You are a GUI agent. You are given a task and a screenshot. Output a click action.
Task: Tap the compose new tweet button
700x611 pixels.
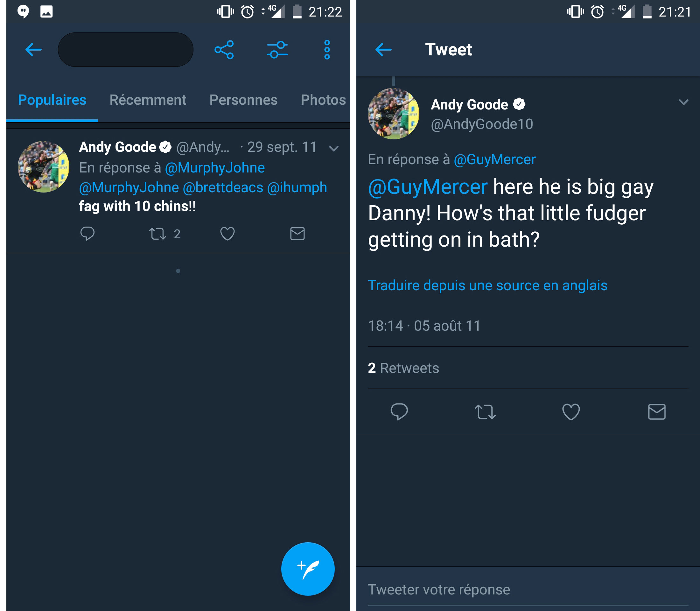point(308,569)
